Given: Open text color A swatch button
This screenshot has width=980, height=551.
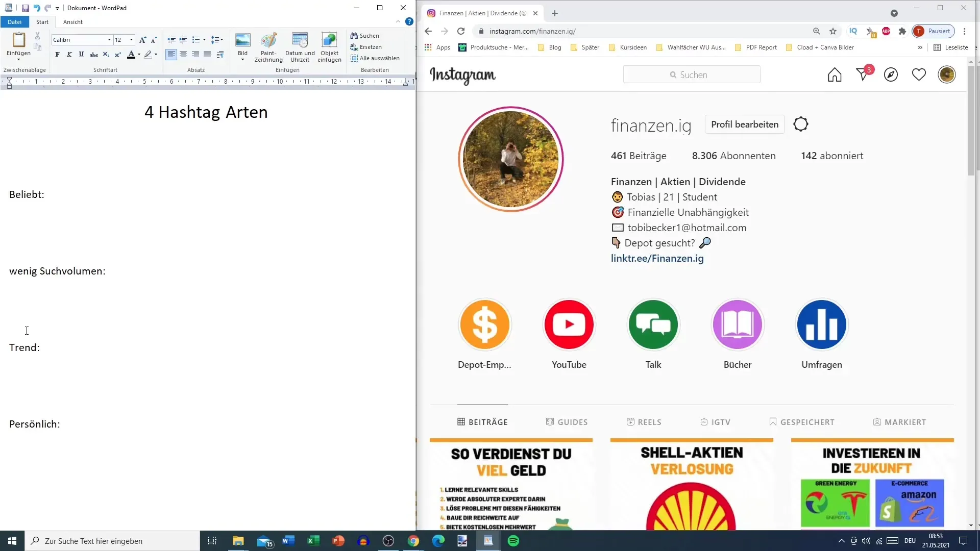Looking at the screenshot, I should (131, 55).
